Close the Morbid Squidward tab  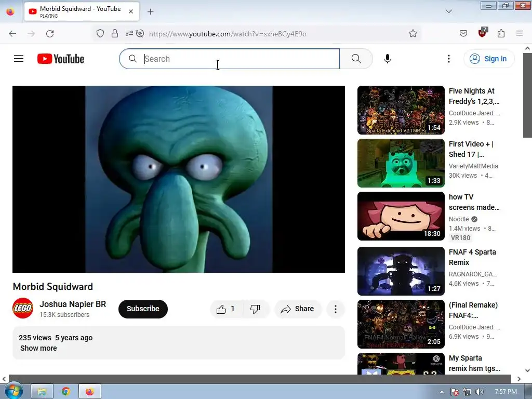pyautogui.click(x=131, y=11)
